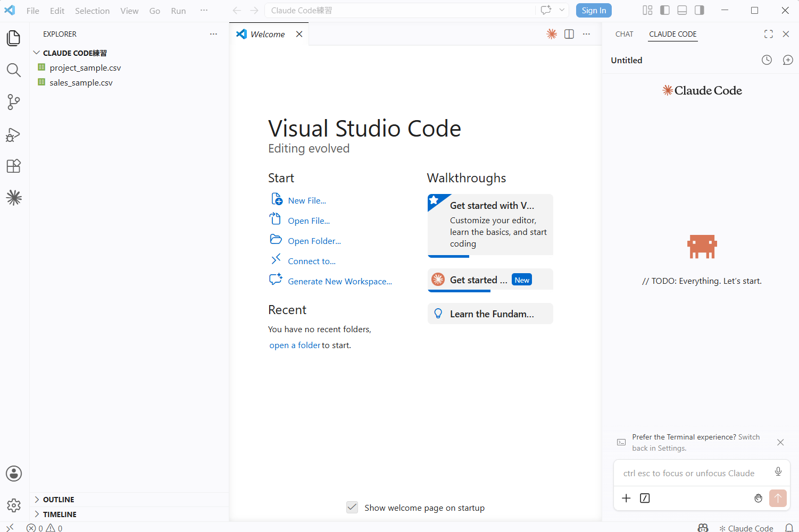Click the Open Folder... link
This screenshot has width=799, height=532.
click(314, 241)
